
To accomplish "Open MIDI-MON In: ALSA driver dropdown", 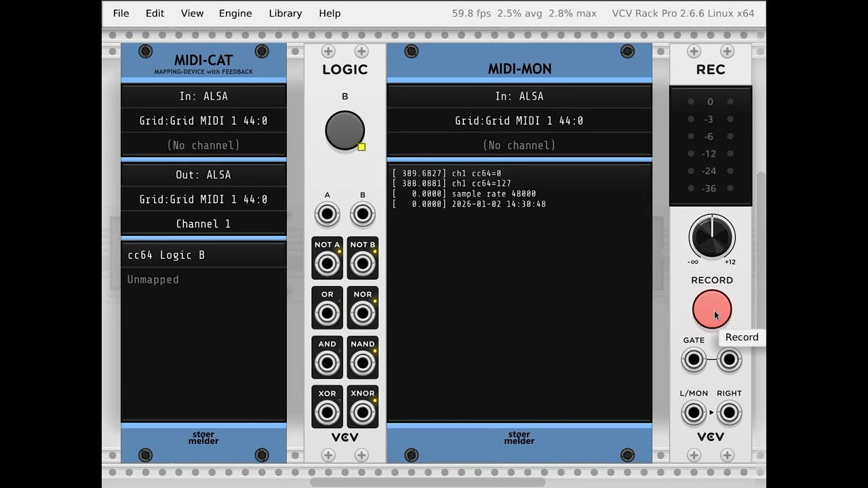I will tap(519, 96).
